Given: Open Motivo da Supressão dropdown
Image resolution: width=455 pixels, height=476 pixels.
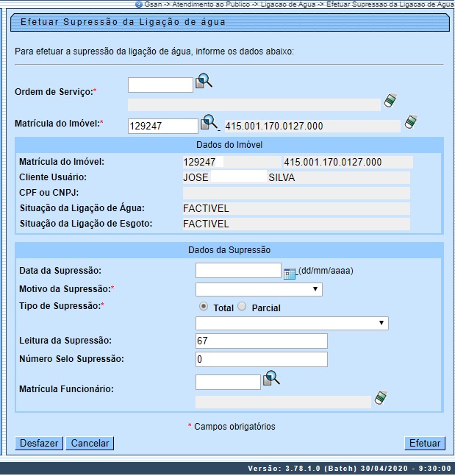Looking at the screenshot, I should (x=259, y=289).
